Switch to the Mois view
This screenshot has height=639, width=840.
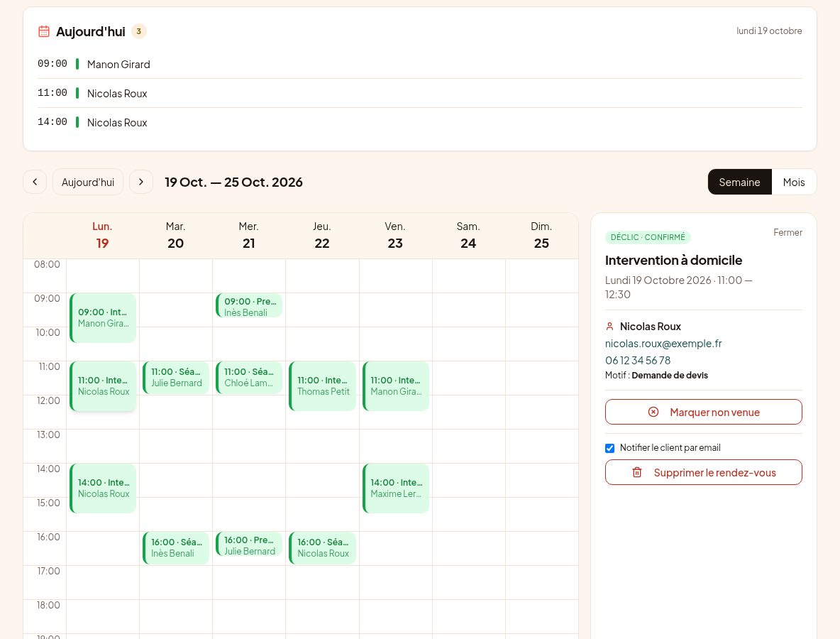click(x=794, y=182)
